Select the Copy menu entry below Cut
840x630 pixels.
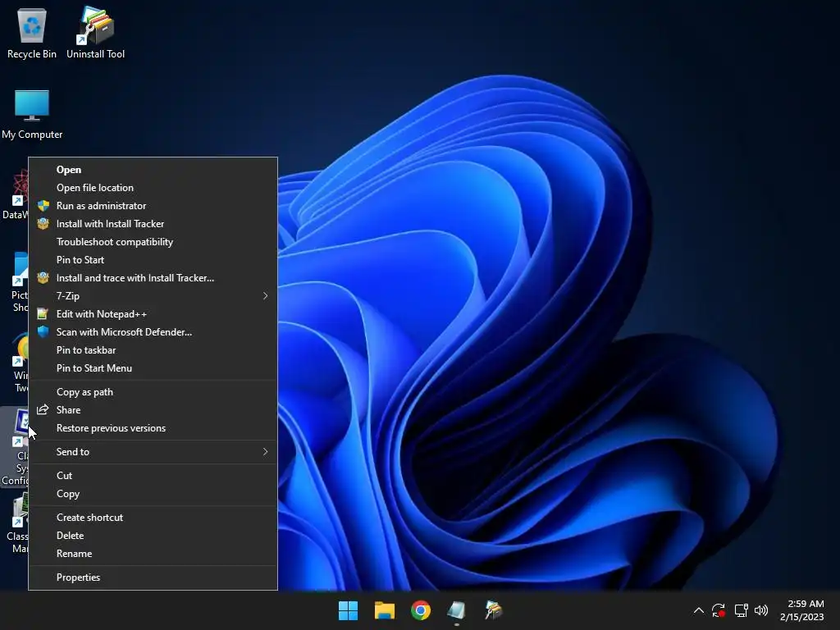153,494
